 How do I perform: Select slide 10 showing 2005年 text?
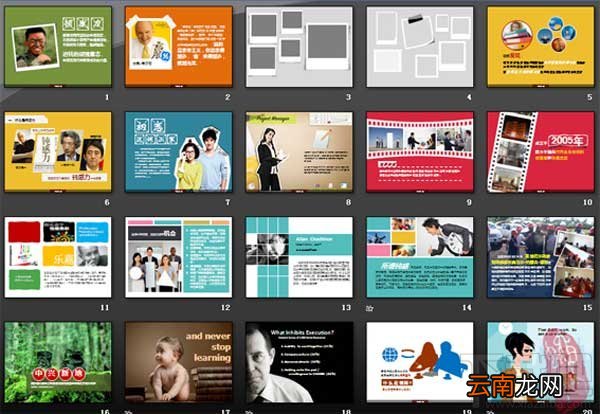tap(541, 152)
